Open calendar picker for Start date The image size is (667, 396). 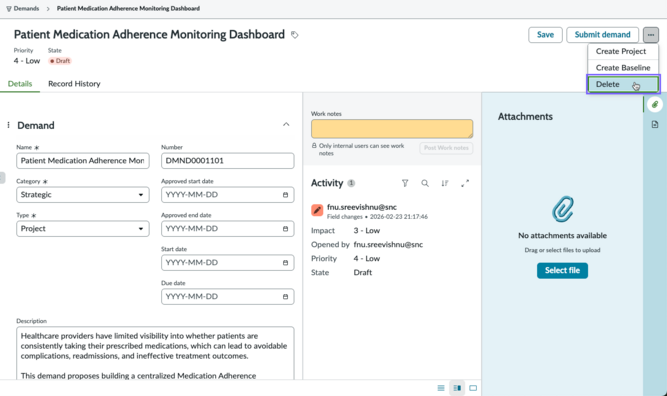(x=285, y=263)
